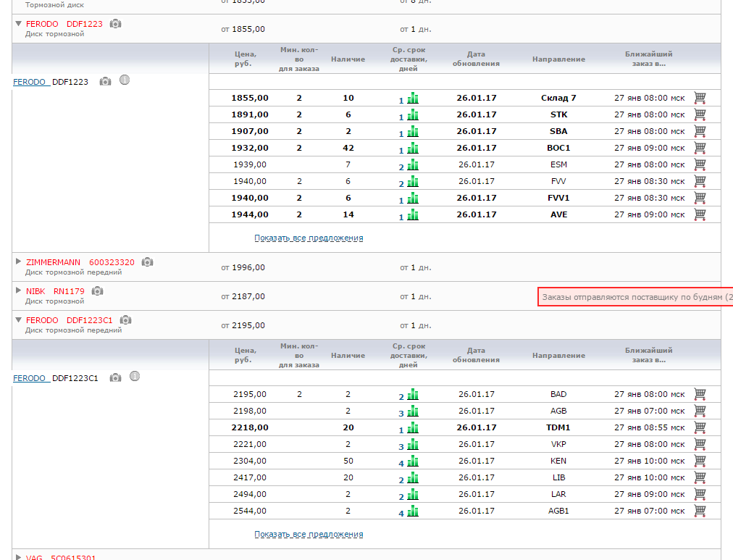The image size is (733, 560).
Task: Select the от 1996,00 price for ZIMMERMANN
Action: [243, 268]
